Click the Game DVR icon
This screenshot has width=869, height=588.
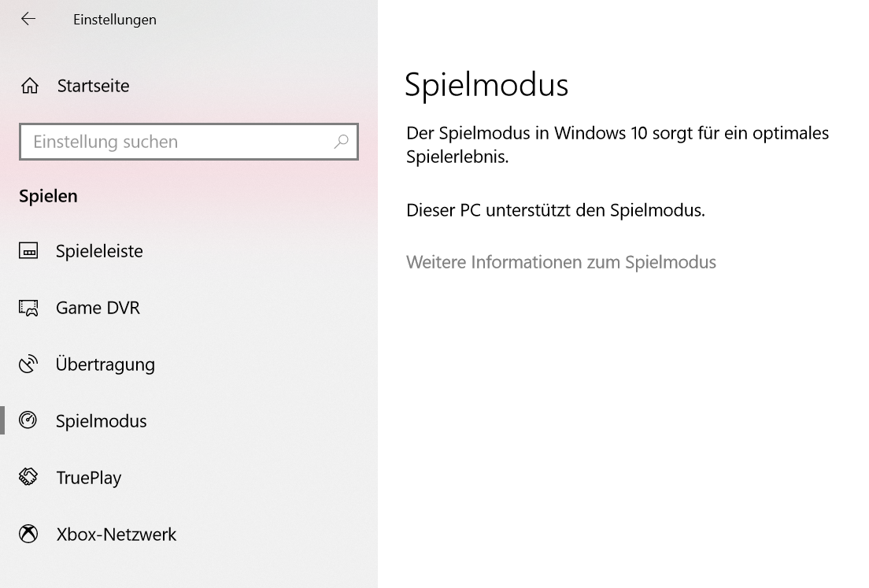tap(28, 308)
